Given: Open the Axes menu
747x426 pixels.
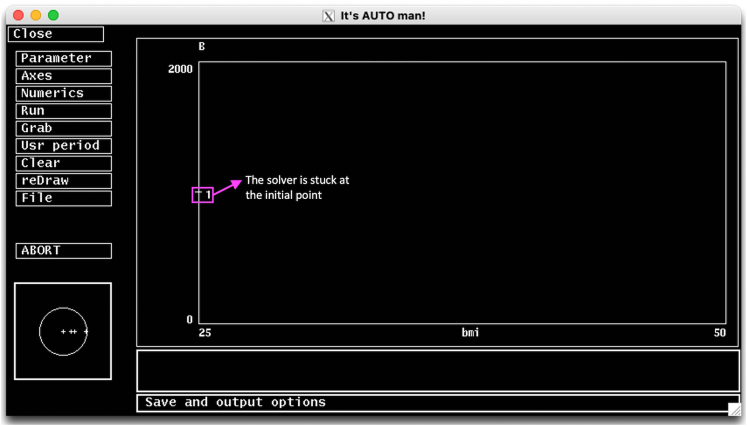Looking at the screenshot, I should (x=64, y=76).
